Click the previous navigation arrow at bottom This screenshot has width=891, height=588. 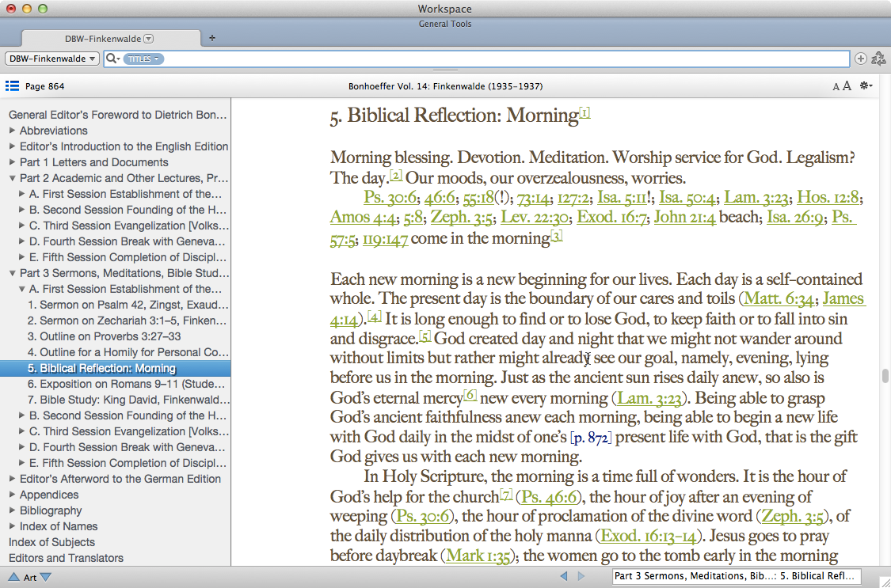pos(564,576)
